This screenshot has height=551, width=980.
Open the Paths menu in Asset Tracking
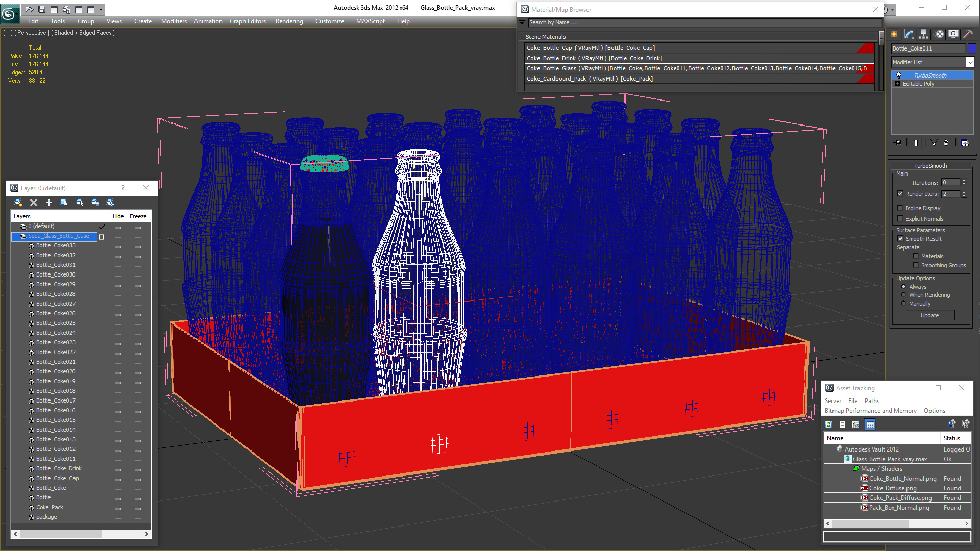[872, 401]
